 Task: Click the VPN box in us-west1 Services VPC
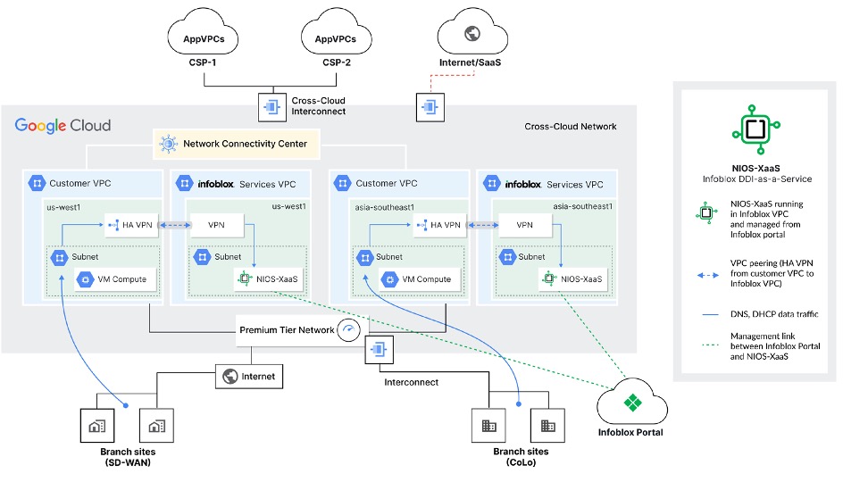216,225
